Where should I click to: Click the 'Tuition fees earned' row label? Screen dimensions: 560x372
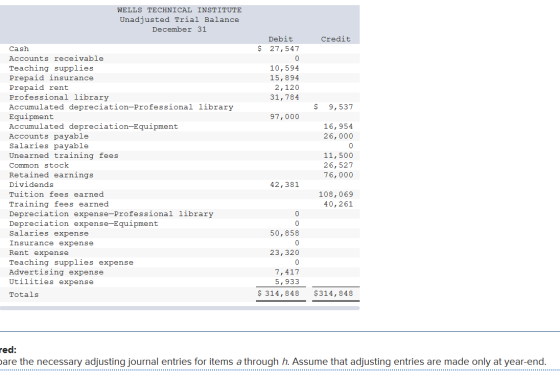(x=56, y=195)
